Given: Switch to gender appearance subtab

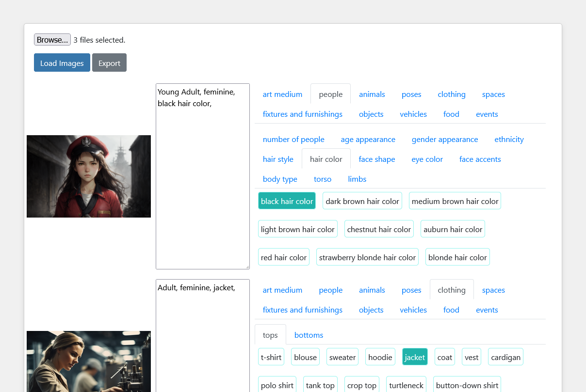Looking at the screenshot, I should pos(445,139).
